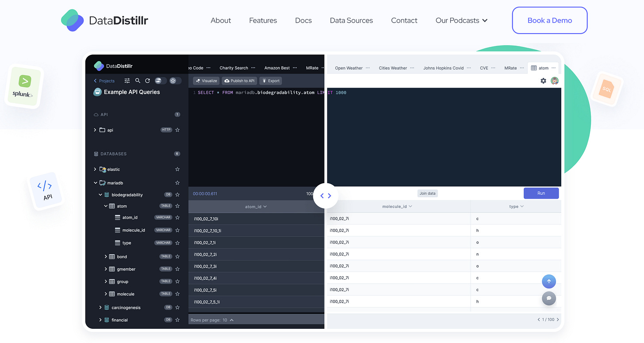
Task: Open the chat bubble widget
Action: point(549,298)
